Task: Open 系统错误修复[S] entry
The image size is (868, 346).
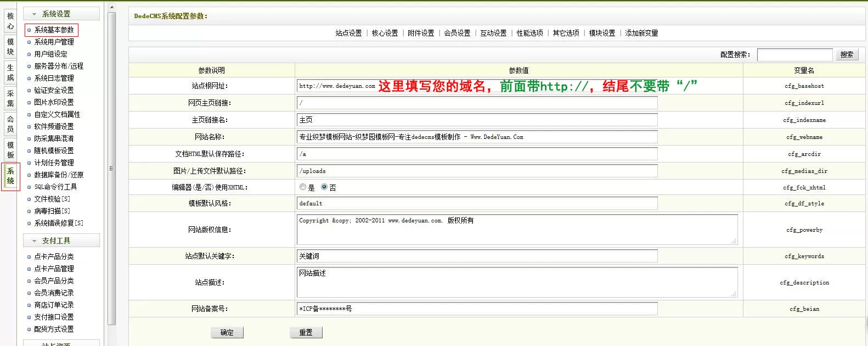Action: tap(59, 223)
